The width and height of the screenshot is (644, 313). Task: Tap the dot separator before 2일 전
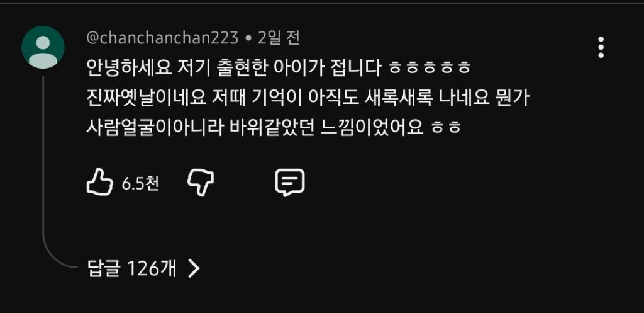[x=248, y=38]
